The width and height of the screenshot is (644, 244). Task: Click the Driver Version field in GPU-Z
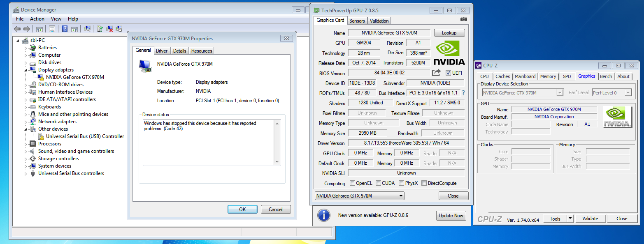point(406,143)
